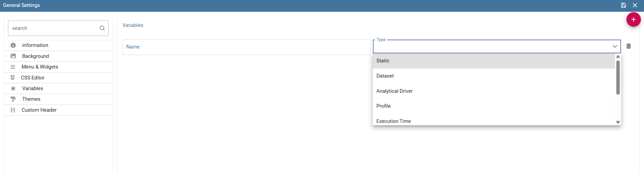This screenshot has width=644, height=173.
Task: Click the Custom Header H icon
Action: point(13,110)
